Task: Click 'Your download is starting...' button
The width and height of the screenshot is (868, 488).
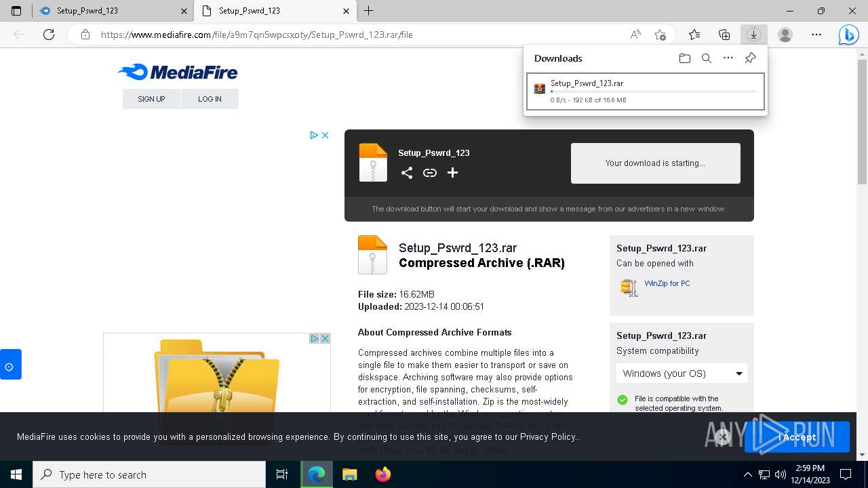Action: point(655,163)
